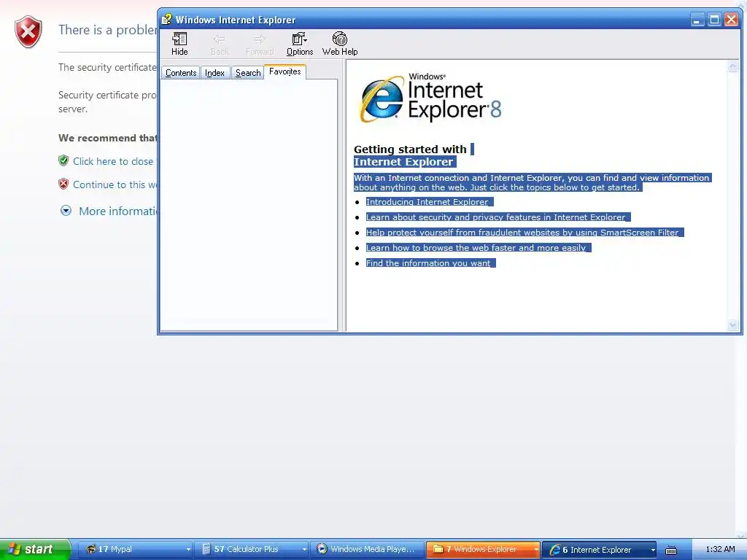The image size is (747, 560).
Task: Switch to Windows Media Player taskbar button
Action: (x=368, y=549)
